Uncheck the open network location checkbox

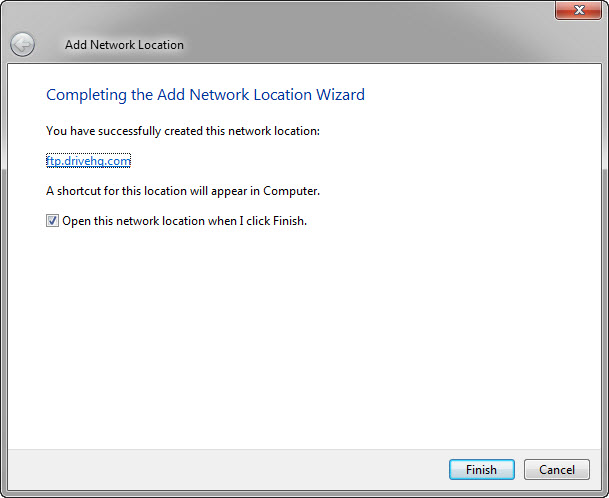click(52, 221)
